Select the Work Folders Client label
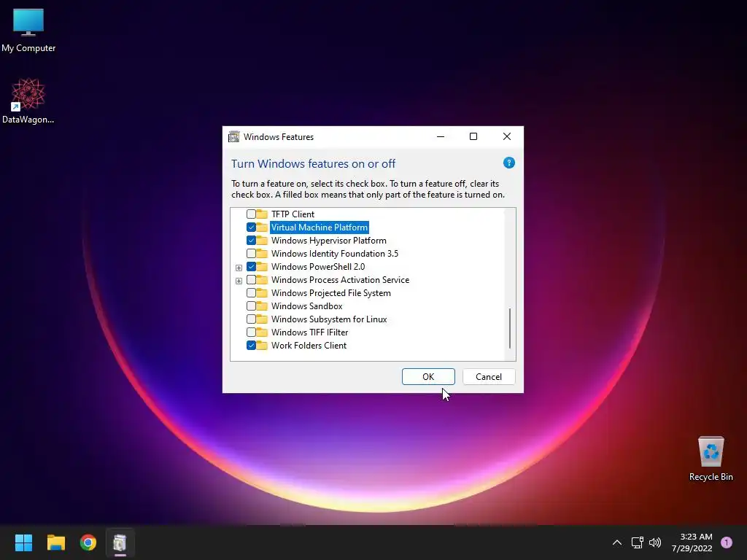The image size is (747, 560). click(x=309, y=345)
